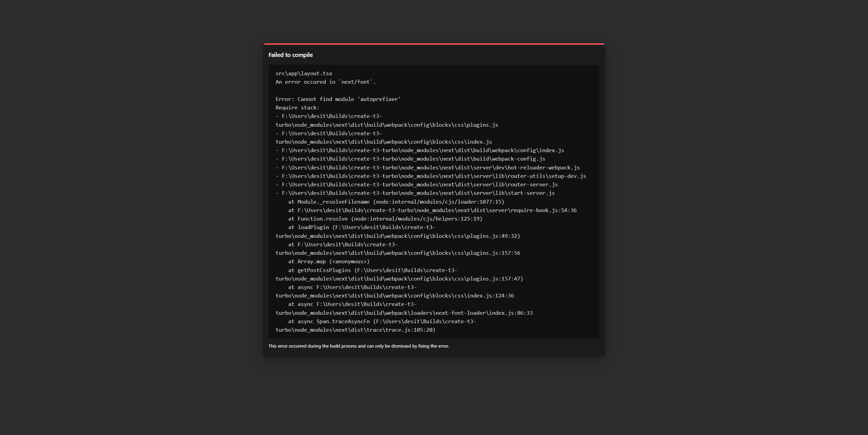
Task: Click the 'Cannot find module autoprefixer' error line
Action: [338, 99]
